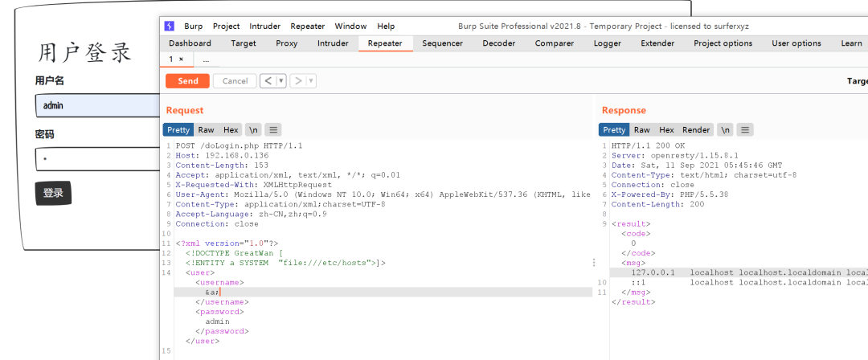Open the Response hamburger options menu
Image resolution: width=868 pixels, height=360 pixels.
tap(745, 129)
